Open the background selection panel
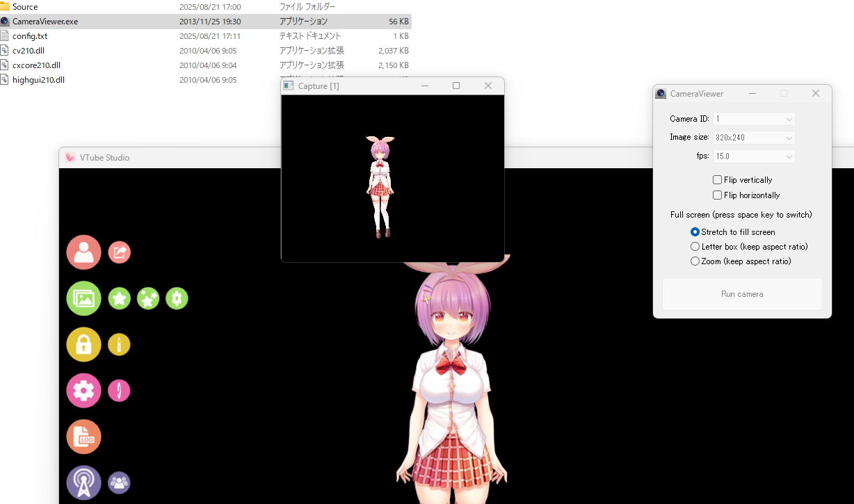This screenshot has height=504, width=854. click(x=83, y=298)
